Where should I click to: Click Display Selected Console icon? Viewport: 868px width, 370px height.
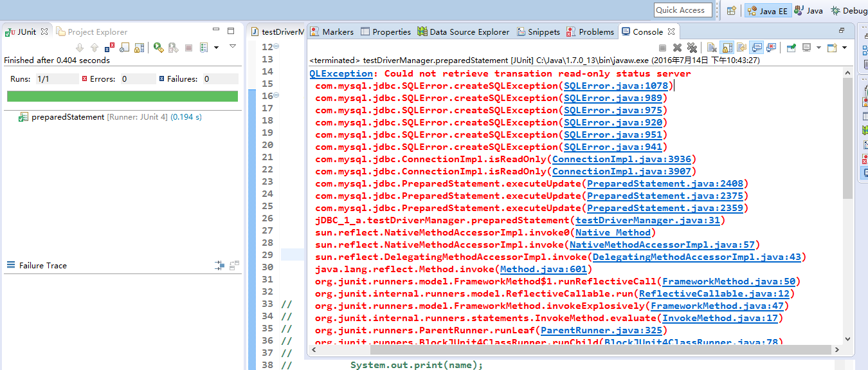806,48
